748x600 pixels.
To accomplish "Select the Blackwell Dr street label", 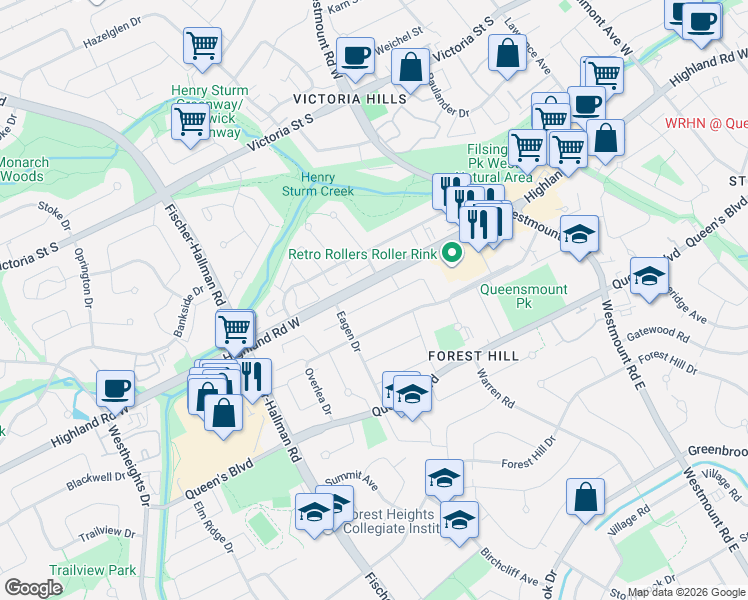I will pyautogui.click(x=96, y=481).
